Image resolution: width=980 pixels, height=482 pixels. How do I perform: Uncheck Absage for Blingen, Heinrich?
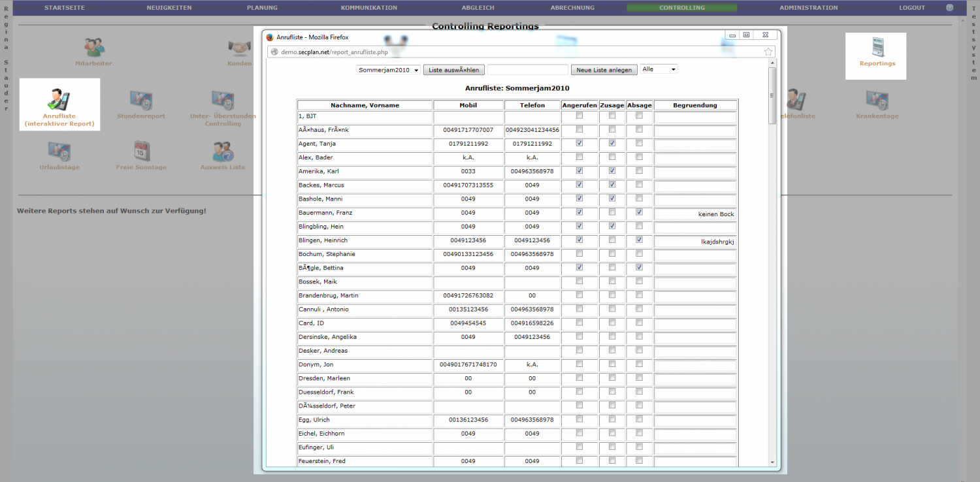pos(639,240)
